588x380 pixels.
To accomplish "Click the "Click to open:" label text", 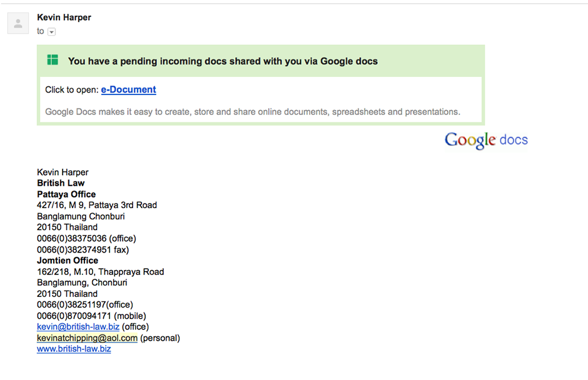I will pyautogui.click(x=71, y=90).
